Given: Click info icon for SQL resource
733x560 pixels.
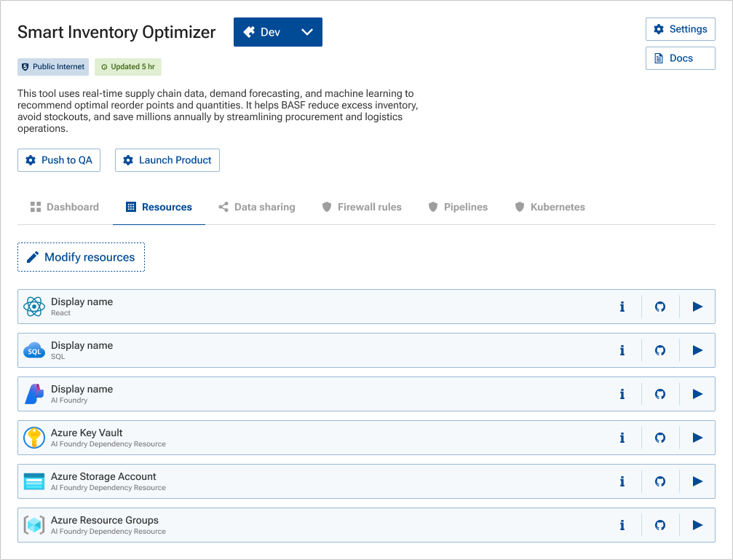Looking at the screenshot, I should click(x=622, y=350).
